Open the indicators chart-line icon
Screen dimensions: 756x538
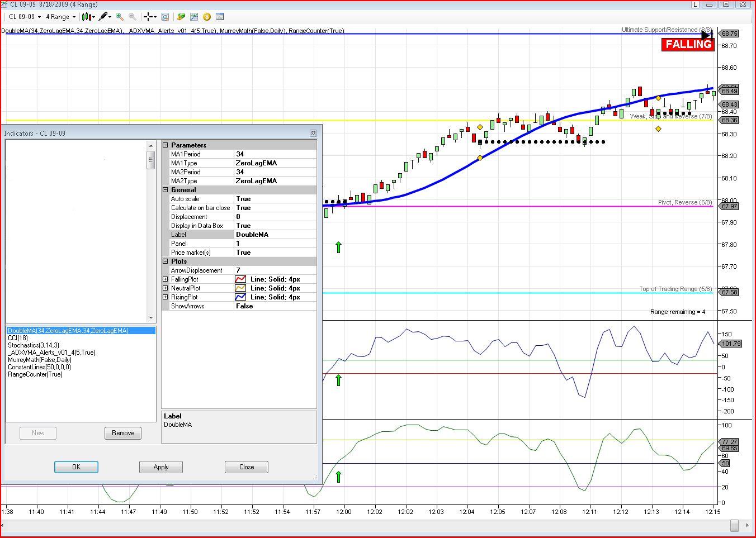(194, 17)
